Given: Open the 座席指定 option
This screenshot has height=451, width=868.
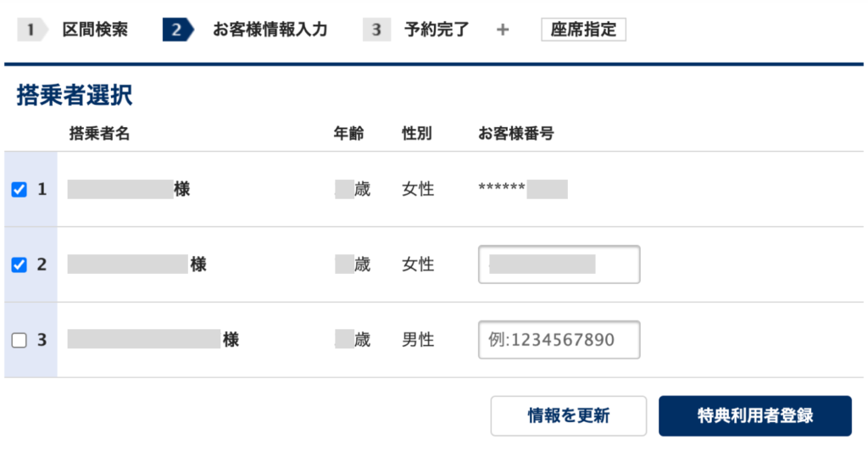Looking at the screenshot, I should pyautogui.click(x=583, y=31).
